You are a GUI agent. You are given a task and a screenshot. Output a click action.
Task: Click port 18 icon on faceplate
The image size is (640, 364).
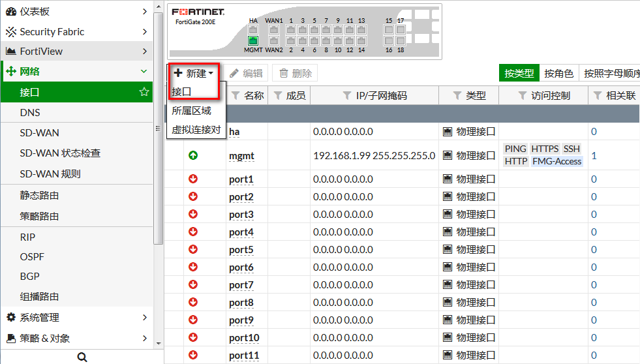(x=401, y=40)
